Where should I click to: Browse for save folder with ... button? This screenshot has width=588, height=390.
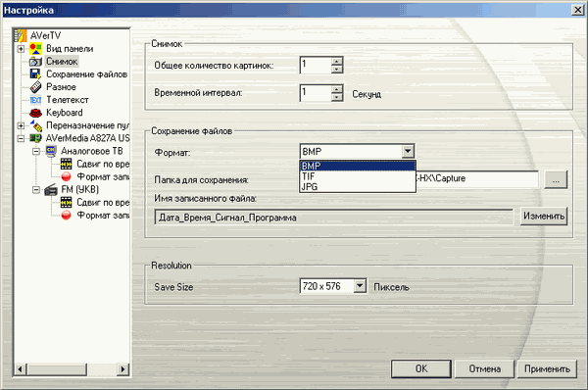pos(556,180)
